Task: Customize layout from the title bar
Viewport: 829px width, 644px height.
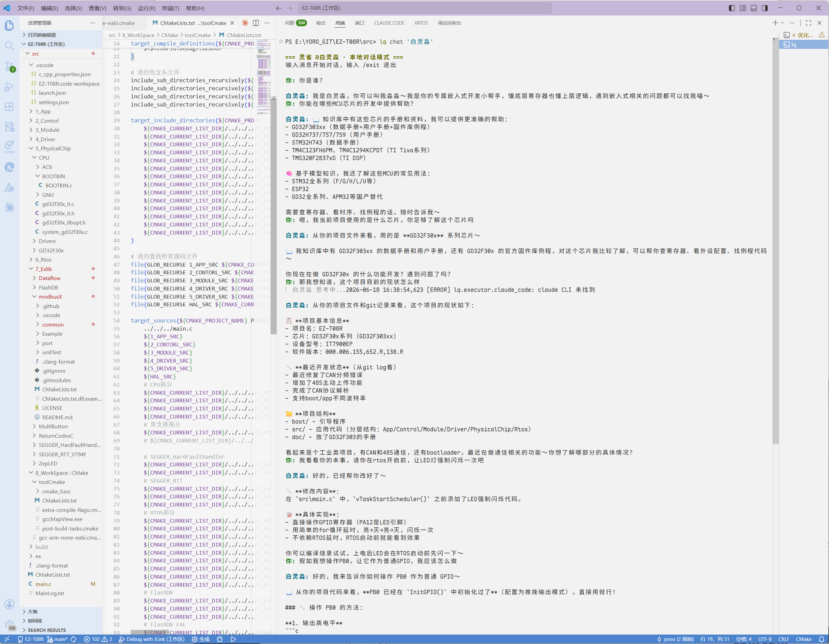Action: click(x=743, y=8)
